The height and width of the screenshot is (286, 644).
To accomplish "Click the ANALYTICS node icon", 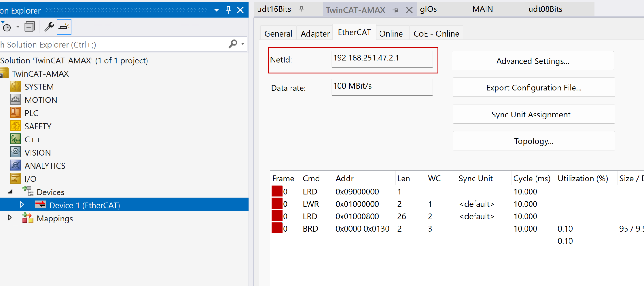I will pos(15,166).
